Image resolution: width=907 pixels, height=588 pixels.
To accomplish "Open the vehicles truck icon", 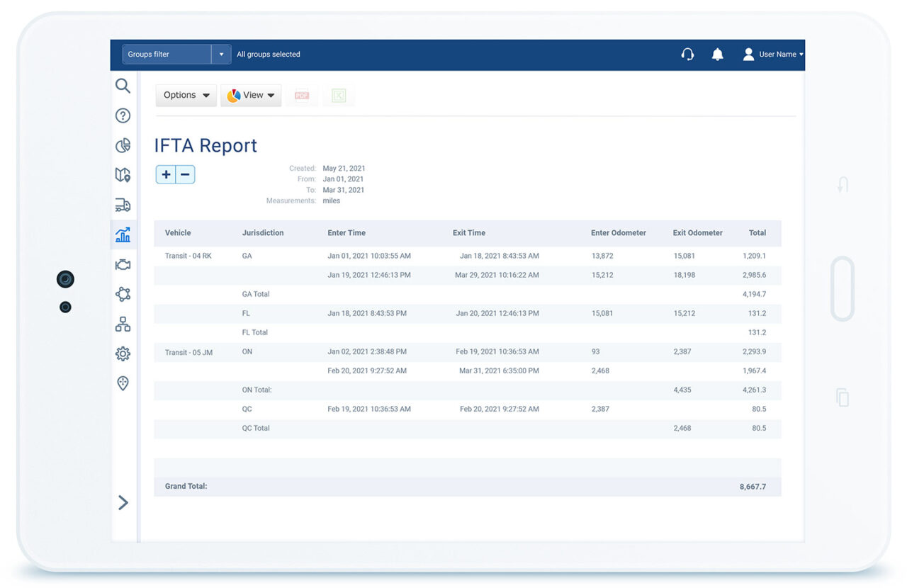I will 123,205.
